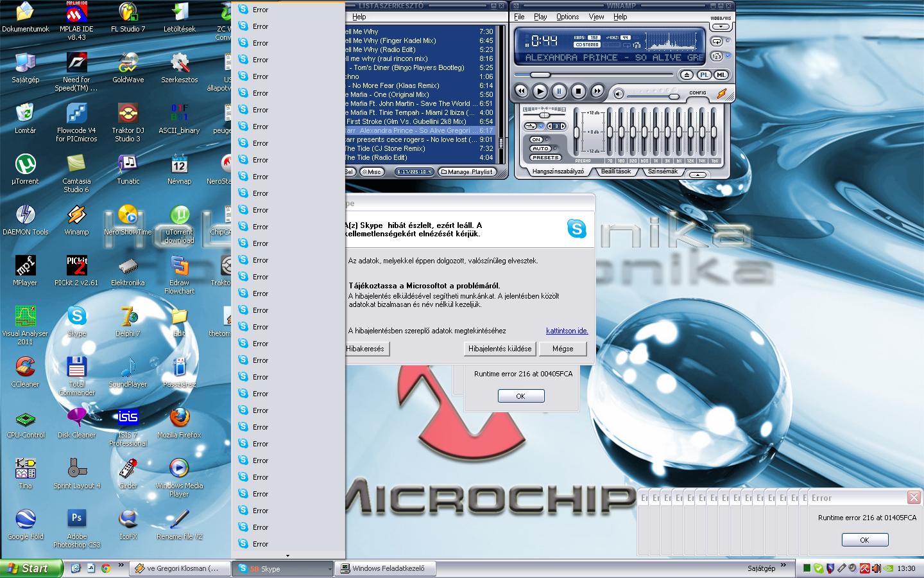Toggle equalizer AUTO mode in Winamp
The width and height of the screenshot is (924, 578).
click(x=540, y=148)
